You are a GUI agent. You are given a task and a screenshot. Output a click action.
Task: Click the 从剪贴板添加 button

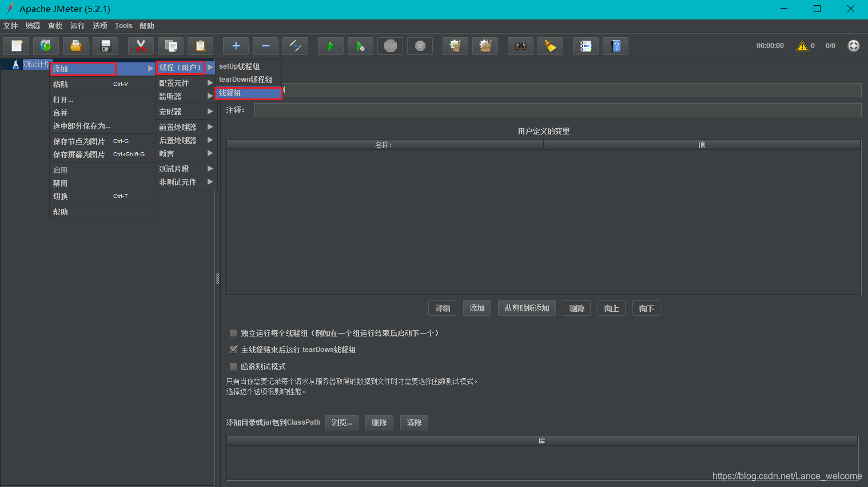(x=526, y=308)
